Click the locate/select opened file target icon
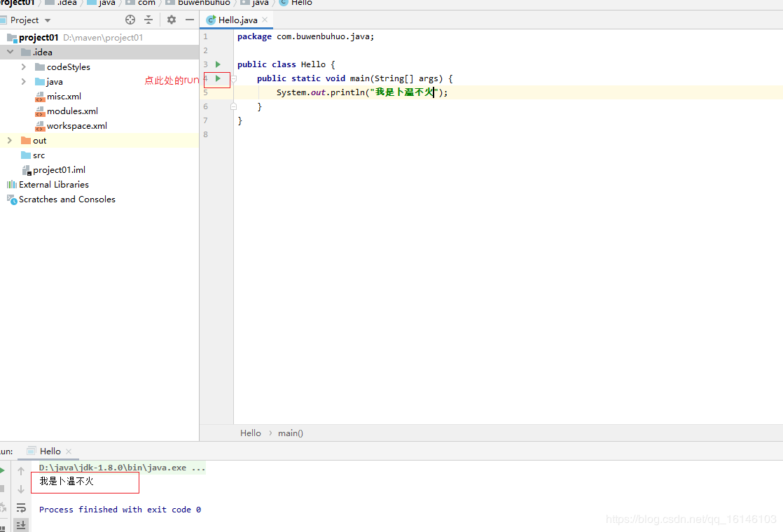This screenshot has width=783, height=532. pyautogui.click(x=130, y=20)
